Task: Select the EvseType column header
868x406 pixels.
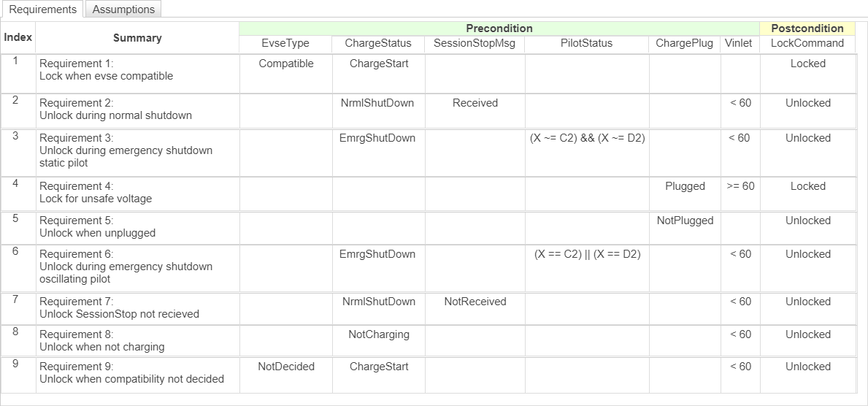Action: 285,43
